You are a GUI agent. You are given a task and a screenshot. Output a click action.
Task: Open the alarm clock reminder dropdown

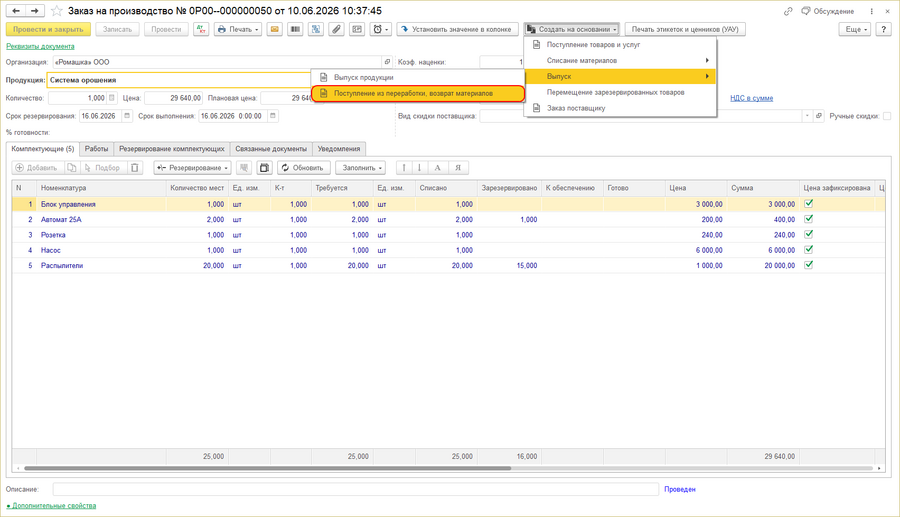[x=381, y=29]
